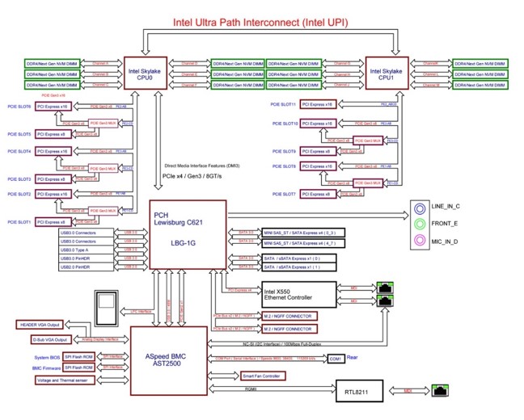Click the PCI Express x16 box of PCIE SLOT2
524x420 pixels.
(x=53, y=194)
